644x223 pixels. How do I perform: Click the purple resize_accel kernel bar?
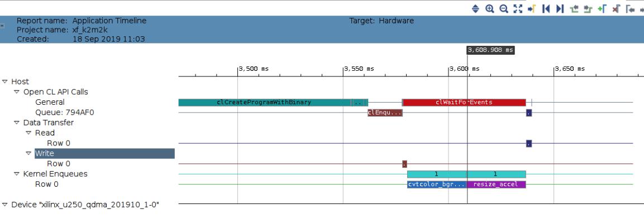(x=496, y=185)
